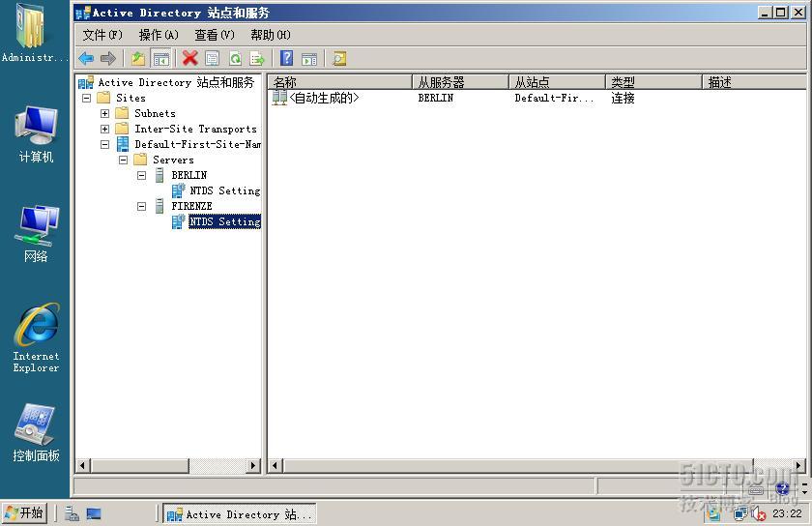Select NTDS Settings icon under BERLIN
The height and width of the screenshot is (526, 812).
pos(178,190)
